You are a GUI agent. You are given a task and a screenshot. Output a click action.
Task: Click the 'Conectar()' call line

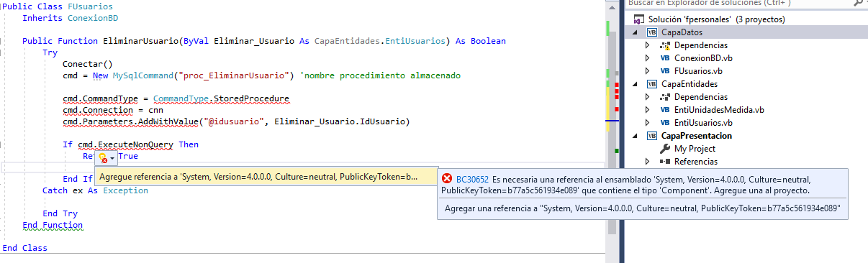point(87,64)
